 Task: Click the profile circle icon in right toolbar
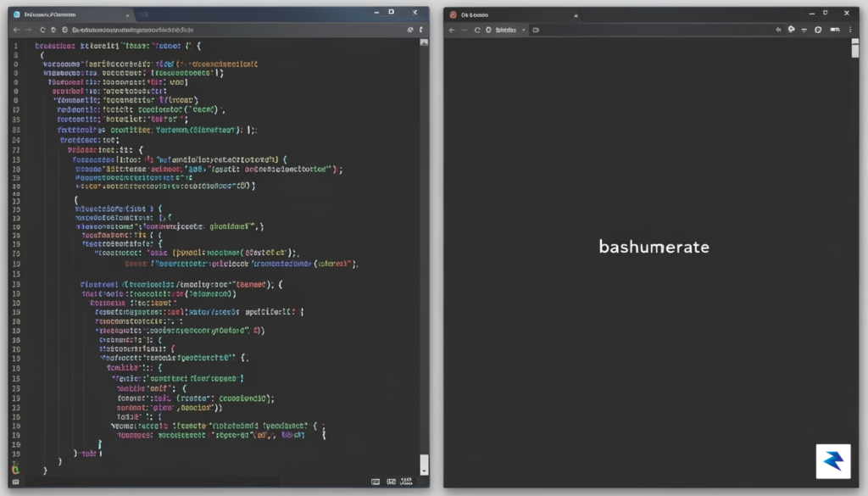818,30
